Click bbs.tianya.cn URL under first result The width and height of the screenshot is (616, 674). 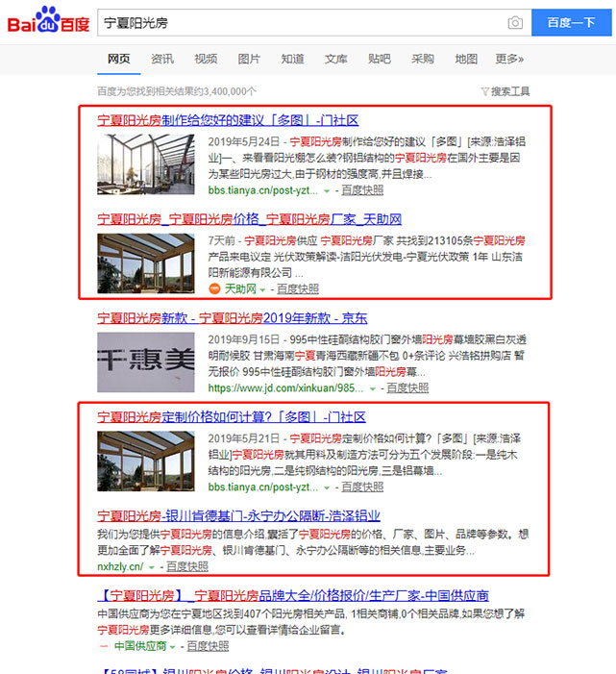263,190
